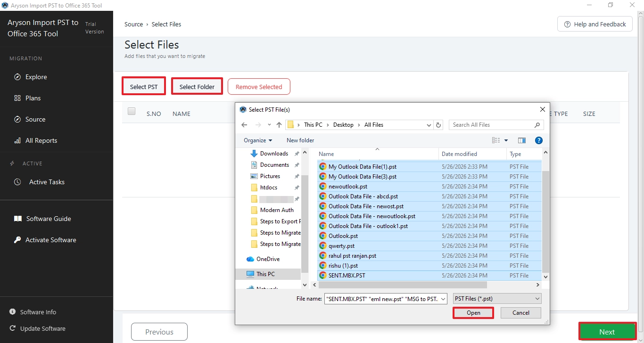Click the green Next button
The width and height of the screenshot is (644, 343).
tap(607, 332)
